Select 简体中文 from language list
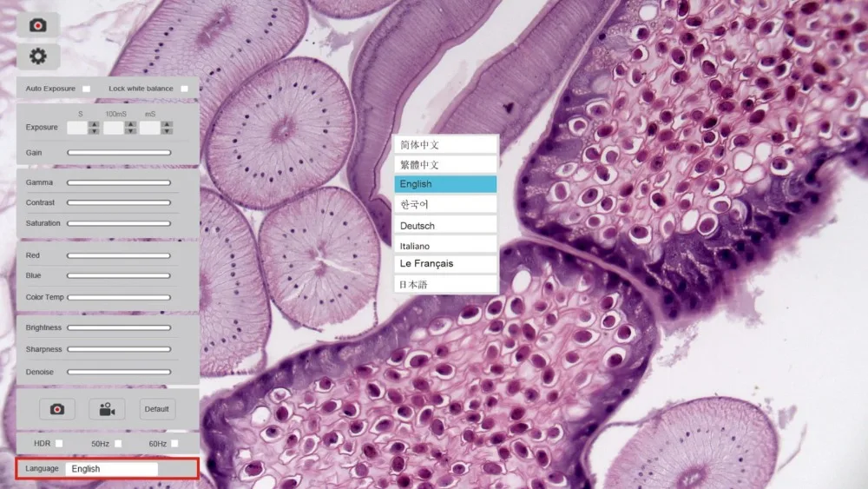Screen dimensions: 868x489 click(445, 144)
